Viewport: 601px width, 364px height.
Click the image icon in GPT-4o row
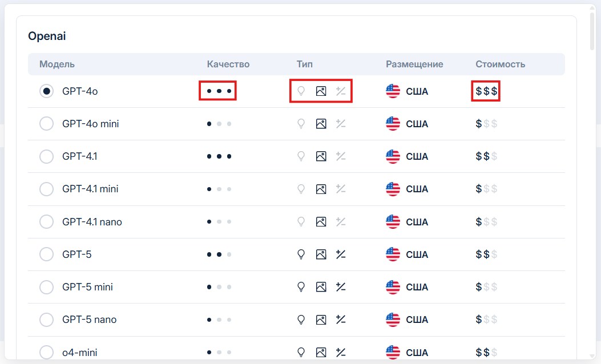pyautogui.click(x=321, y=91)
